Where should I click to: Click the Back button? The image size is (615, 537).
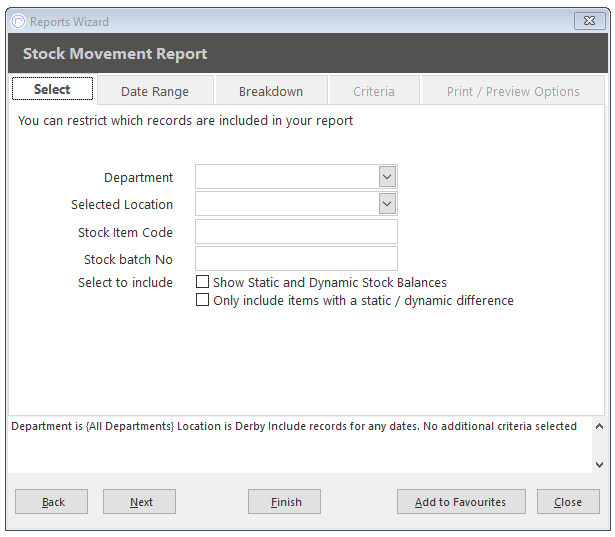point(51,501)
